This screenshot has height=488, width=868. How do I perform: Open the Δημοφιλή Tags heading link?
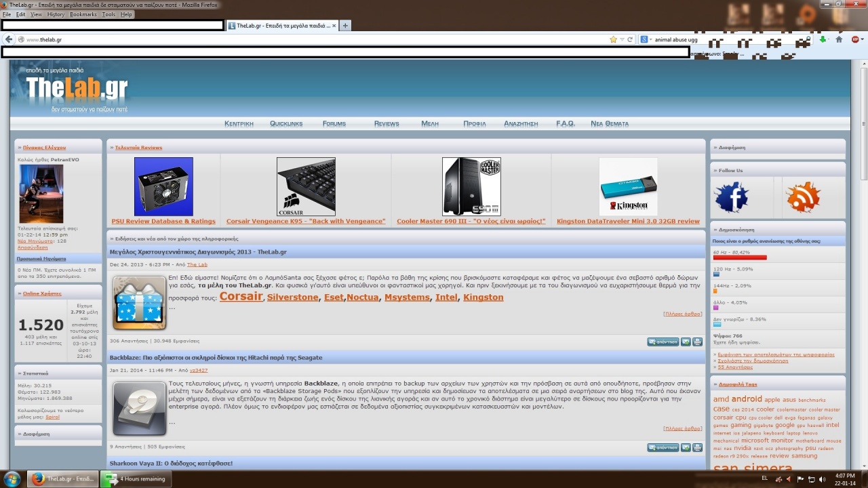point(738,384)
